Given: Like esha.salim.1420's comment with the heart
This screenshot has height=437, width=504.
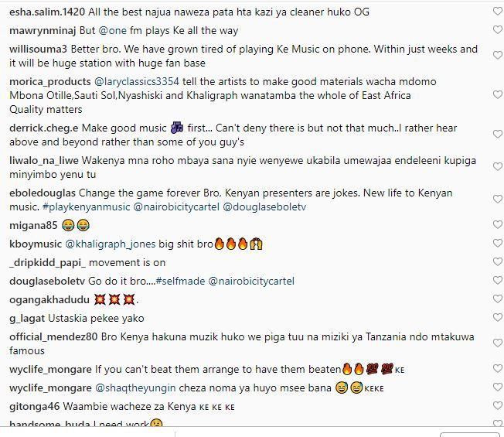Looking at the screenshot, I should pyautogui.click(x=498, y=12).
